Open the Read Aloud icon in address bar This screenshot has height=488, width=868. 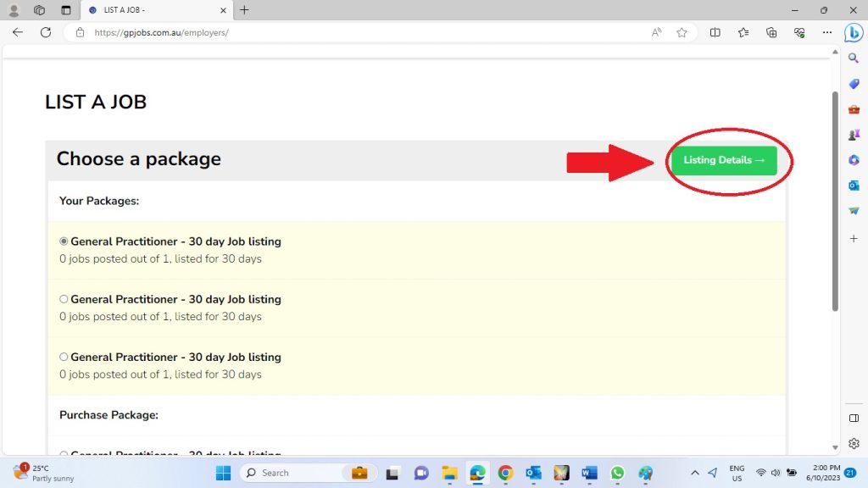[x=657, y=32]
